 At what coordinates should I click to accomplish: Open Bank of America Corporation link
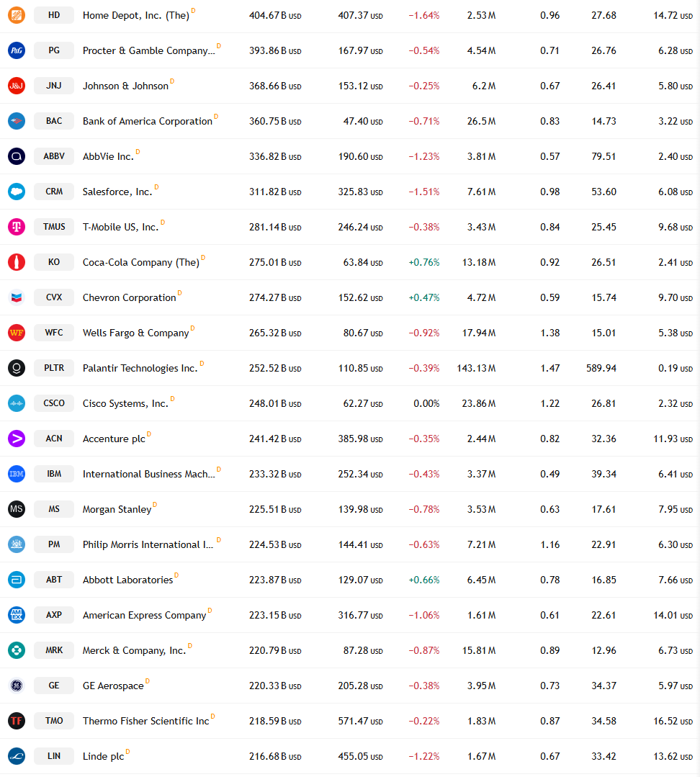[x=147, y=121]
